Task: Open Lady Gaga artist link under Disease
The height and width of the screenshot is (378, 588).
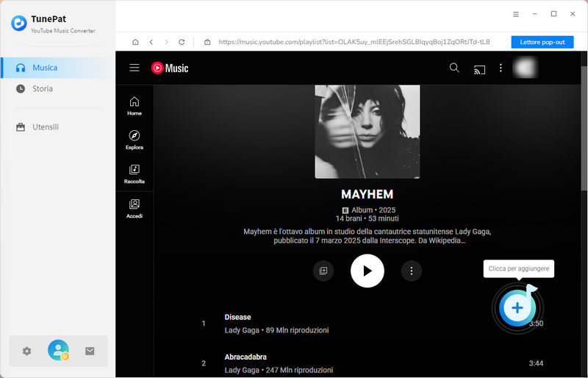Action: point(242,330)
